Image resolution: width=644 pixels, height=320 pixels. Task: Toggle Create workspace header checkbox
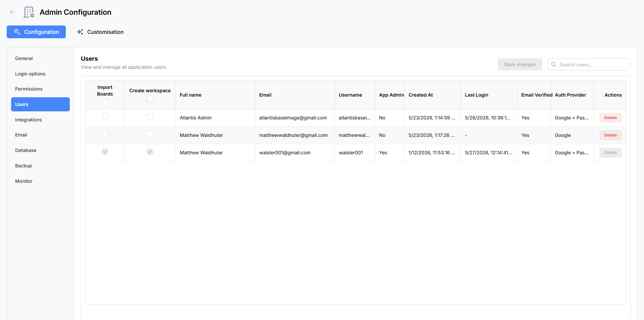click(150, 99)
